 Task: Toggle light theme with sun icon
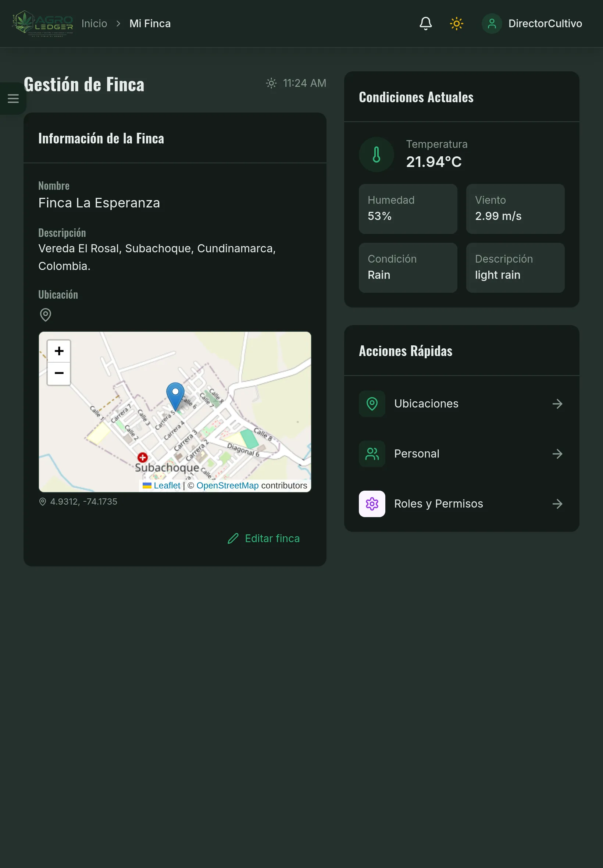pos(456,24)
